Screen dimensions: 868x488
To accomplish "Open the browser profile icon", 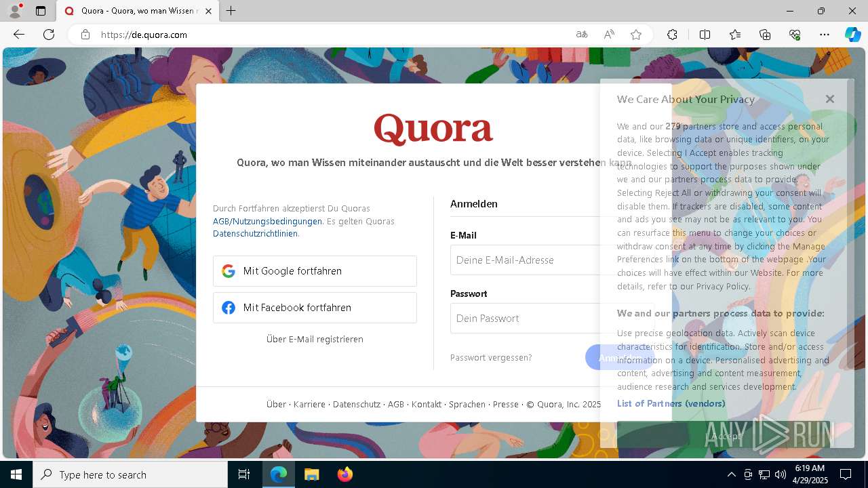I will (15, 11).
